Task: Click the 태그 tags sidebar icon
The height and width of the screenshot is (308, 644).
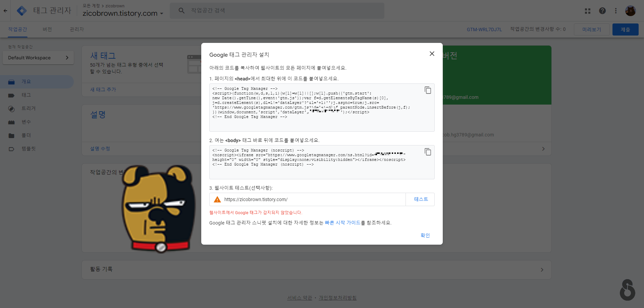Action: tap(11, 95)
